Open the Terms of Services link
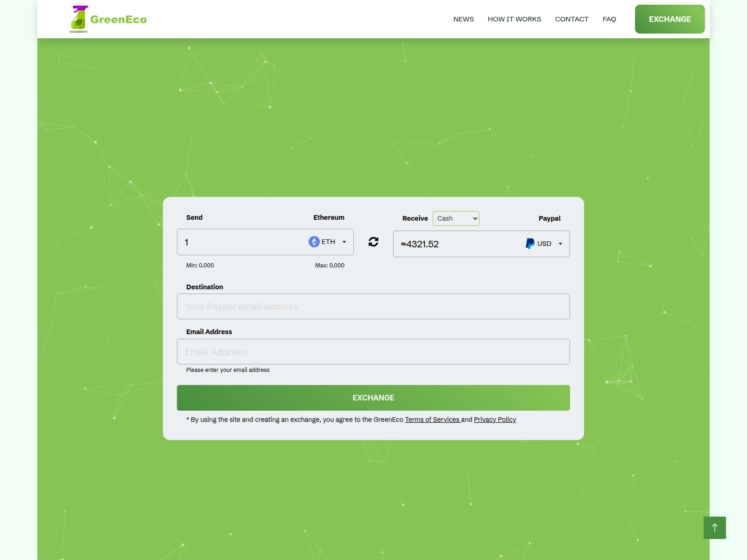Viewport: 747px width, 560px height. 432,420
